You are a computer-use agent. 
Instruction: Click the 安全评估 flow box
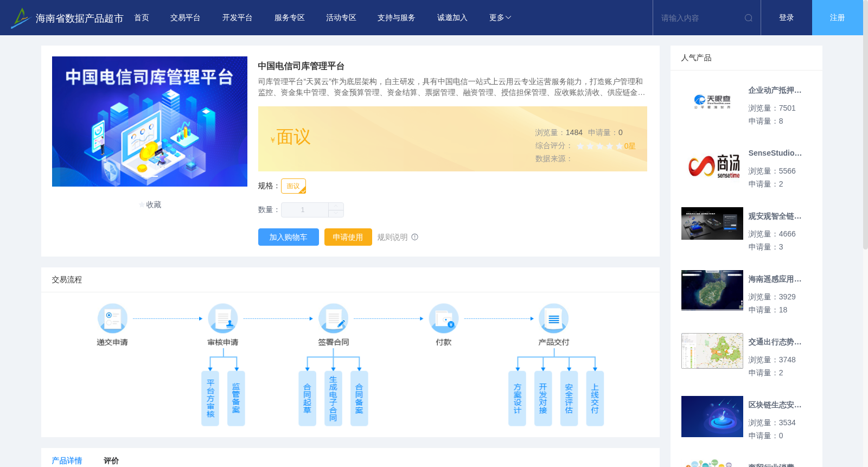[569, 399]
